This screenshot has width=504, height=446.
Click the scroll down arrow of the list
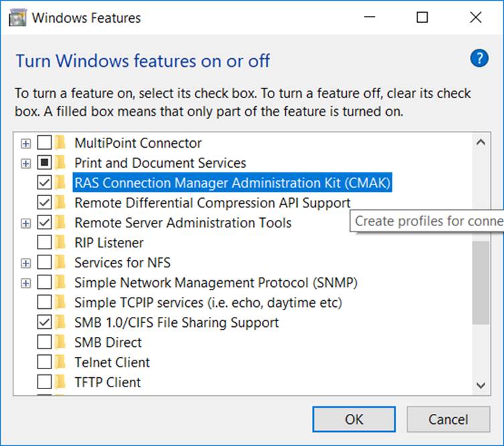(x=480, y=384)
